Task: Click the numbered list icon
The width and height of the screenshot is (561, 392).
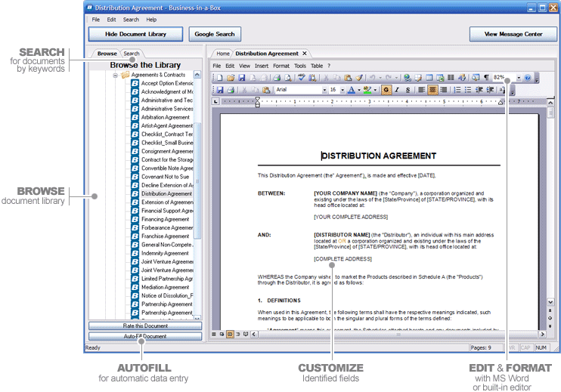Action: point(457,90)
